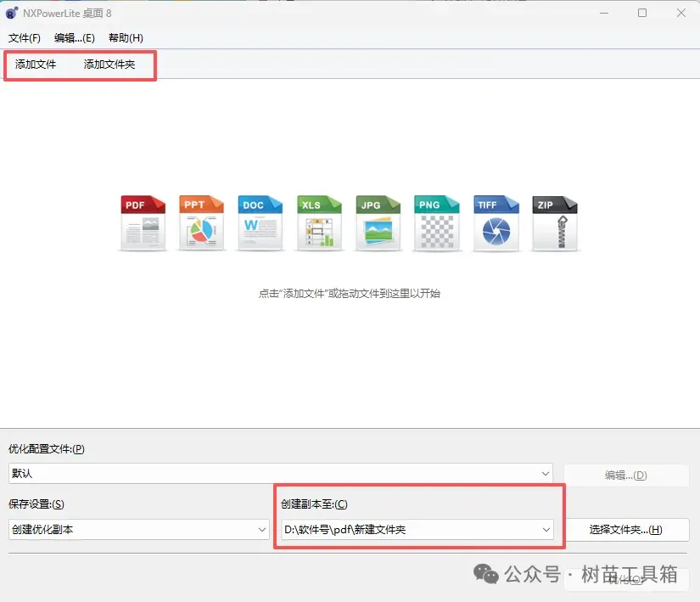
Task: Click 添加文件 to add files
Action: tap(36, 65)
